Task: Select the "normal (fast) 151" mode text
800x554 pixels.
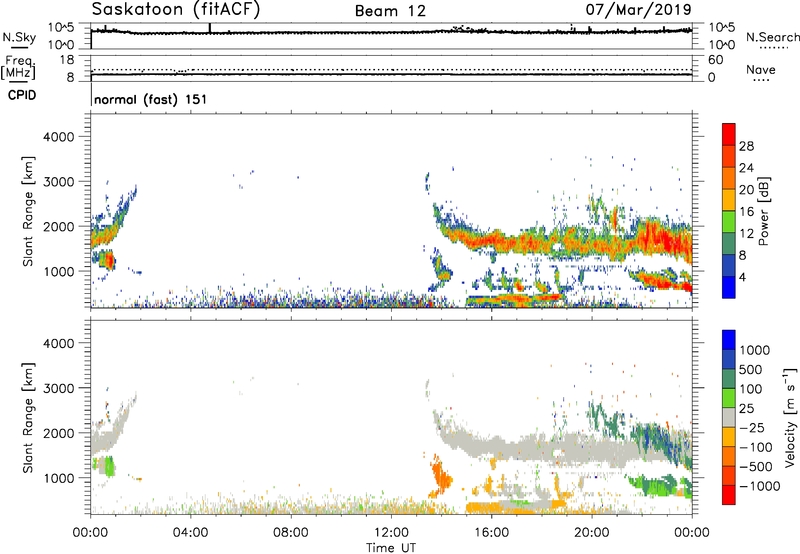Action: click(x=151, y=99)
